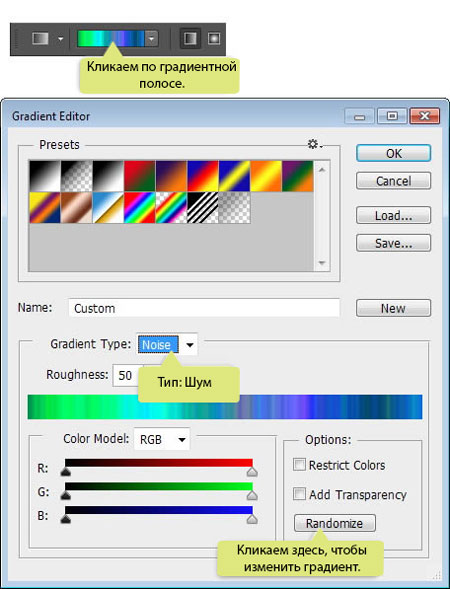Select the Foreground to Background preset
The width and height of the screenshot is (450, 589).
(x=45, y=176)
